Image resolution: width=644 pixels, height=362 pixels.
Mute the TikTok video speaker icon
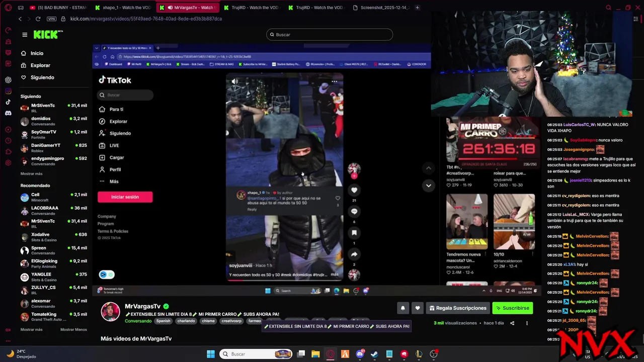coord(234,81)
